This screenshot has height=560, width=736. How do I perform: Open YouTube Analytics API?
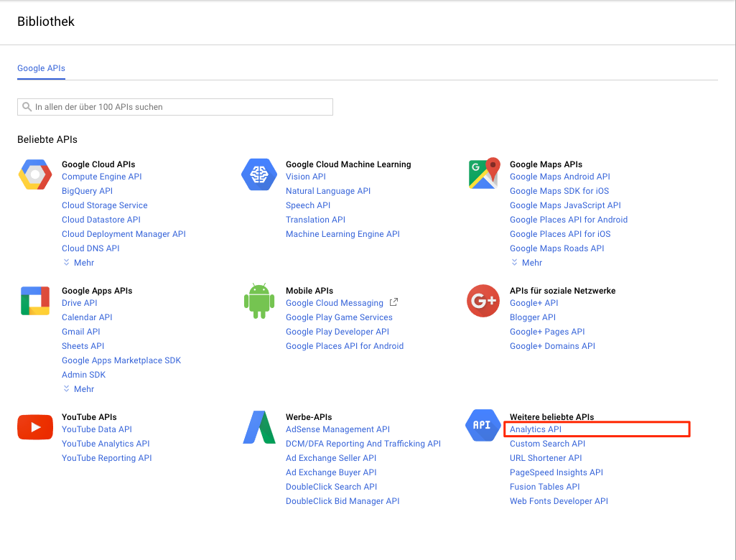click(x=106, y=444)
